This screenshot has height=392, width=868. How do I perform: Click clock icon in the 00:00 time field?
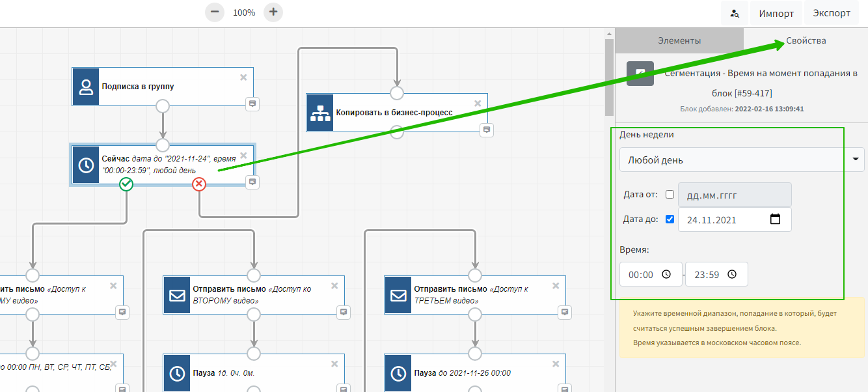click(x=666, y=274)
